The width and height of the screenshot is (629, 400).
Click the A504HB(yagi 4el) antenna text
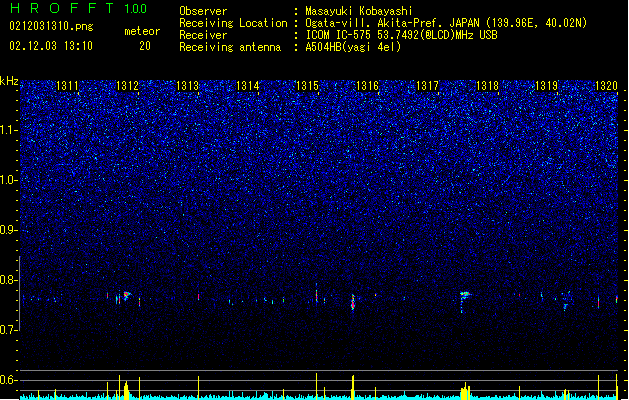(353, 47)
